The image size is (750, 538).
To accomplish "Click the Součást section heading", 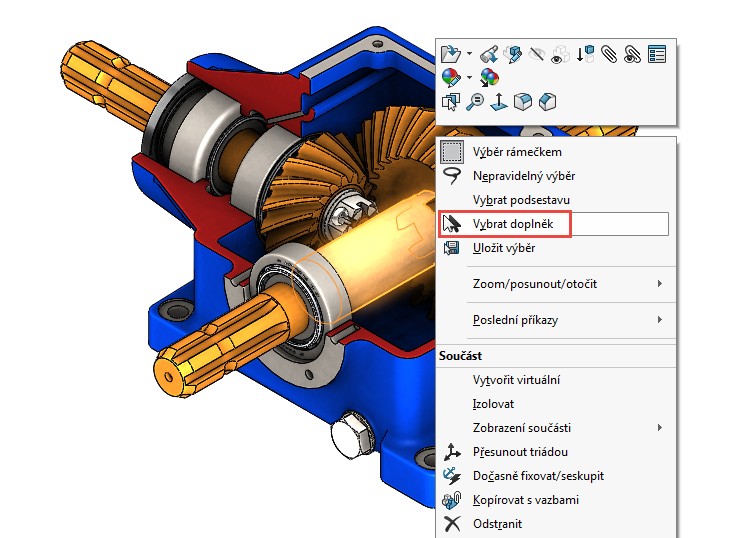I will 461,356.
